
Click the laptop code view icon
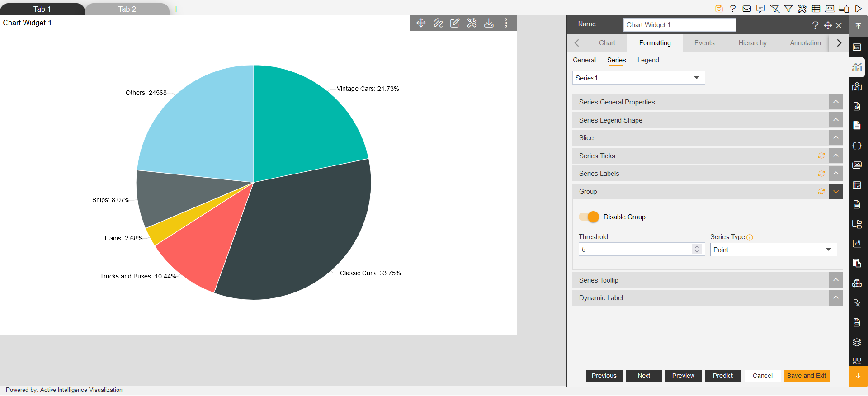tap(830, 9)
